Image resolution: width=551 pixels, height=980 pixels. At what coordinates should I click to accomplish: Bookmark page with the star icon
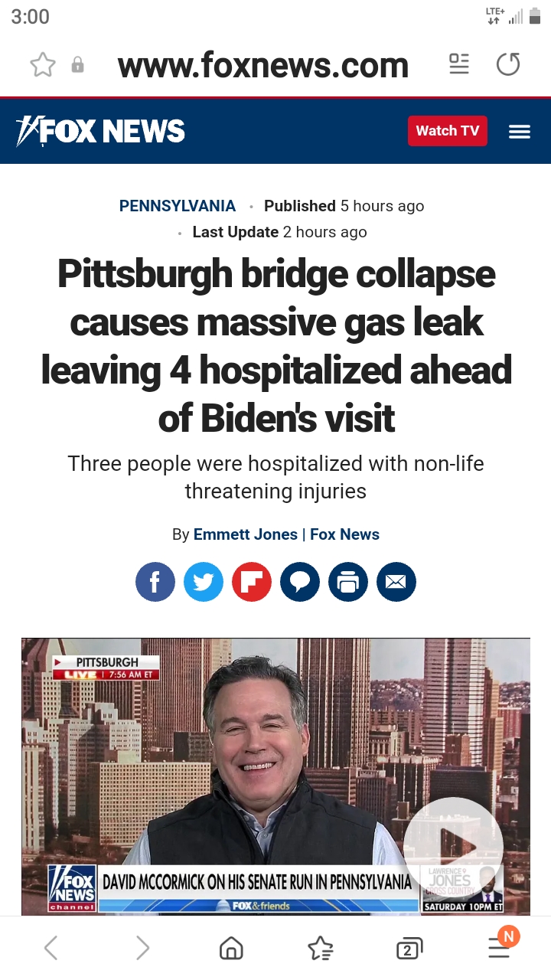tap(43, 65)
